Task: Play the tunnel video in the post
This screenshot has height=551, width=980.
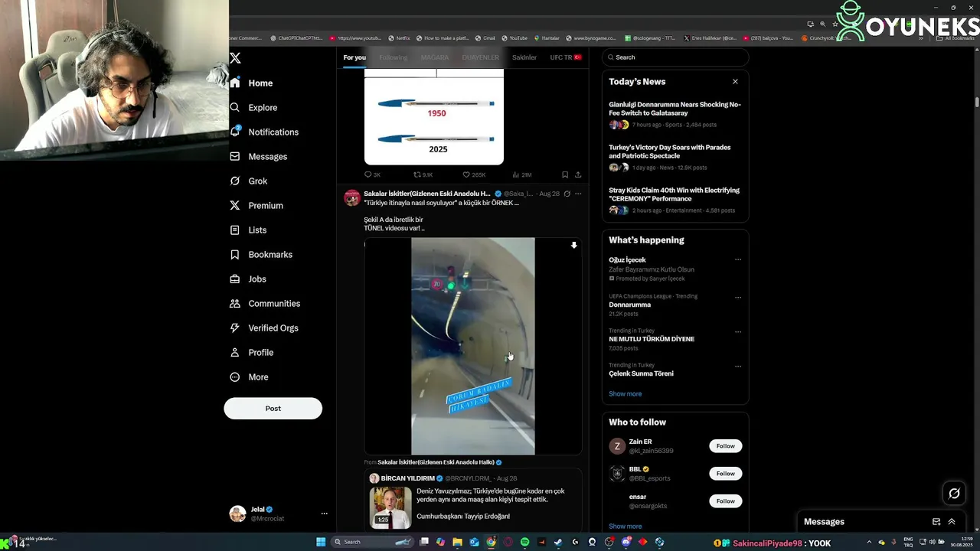Action: click(x=473, y=347)
